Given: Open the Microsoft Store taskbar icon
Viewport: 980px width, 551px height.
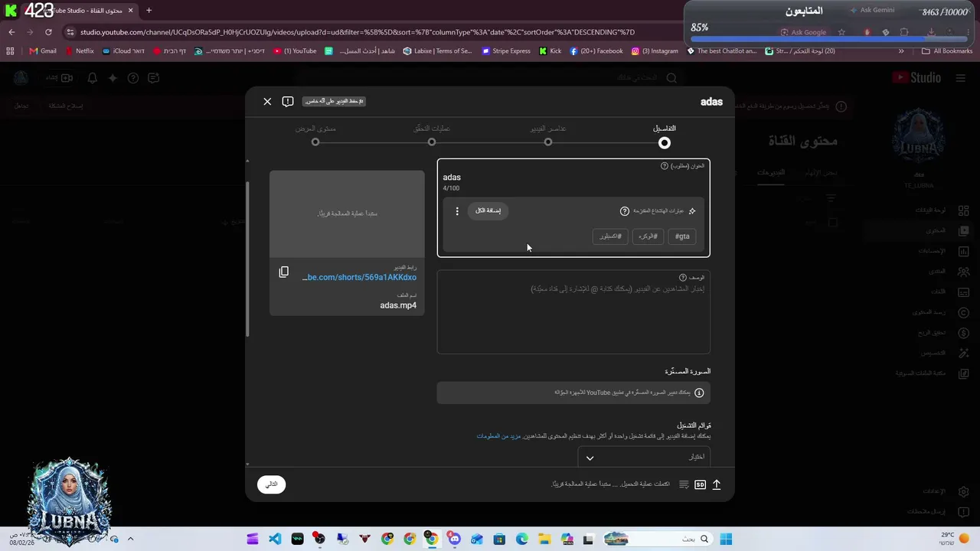Looking at the screenshot, I should (499, 540).
